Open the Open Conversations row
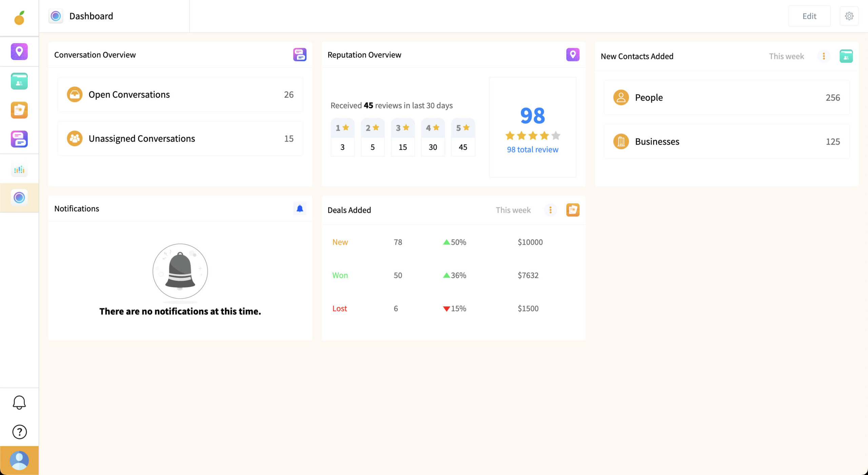 (x=180, y=95)
